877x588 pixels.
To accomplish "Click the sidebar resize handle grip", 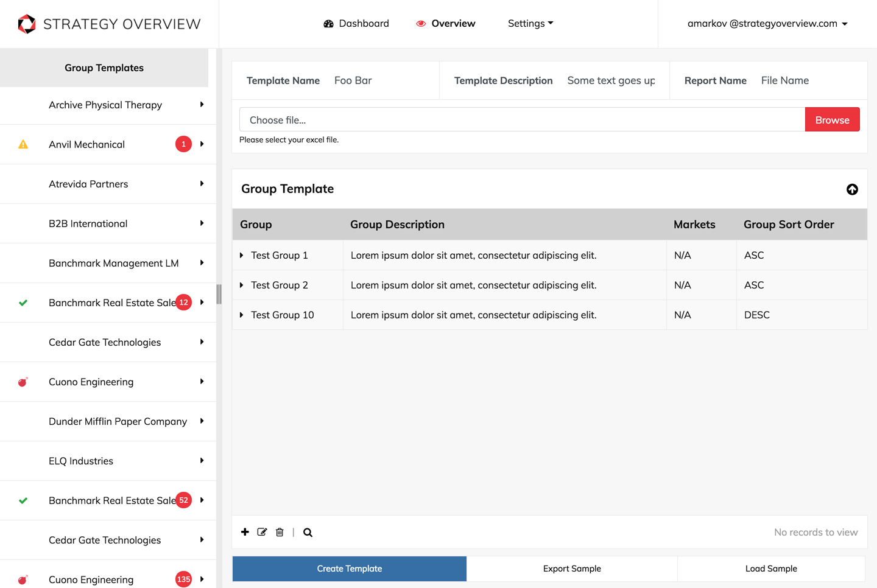I will pos(219,294).
